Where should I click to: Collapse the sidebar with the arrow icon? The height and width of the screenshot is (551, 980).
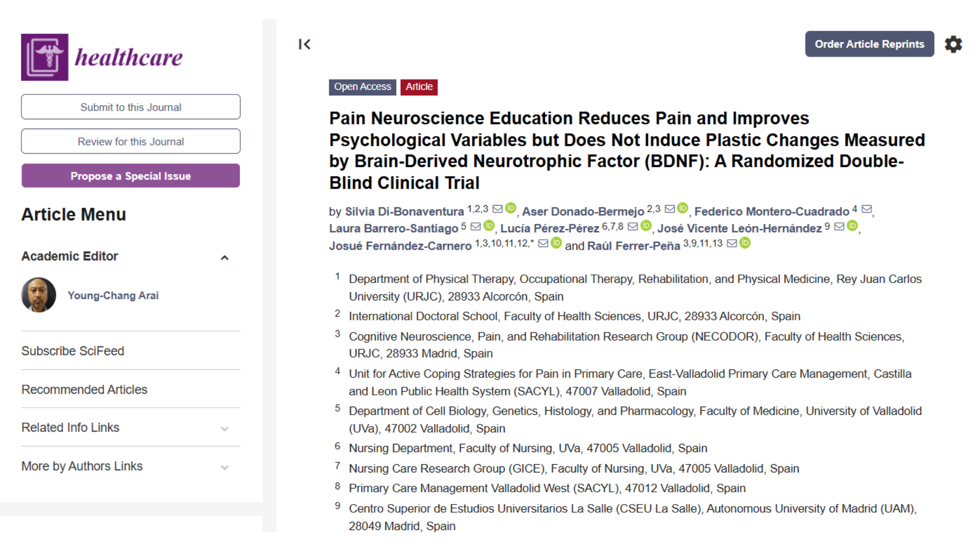305,44
